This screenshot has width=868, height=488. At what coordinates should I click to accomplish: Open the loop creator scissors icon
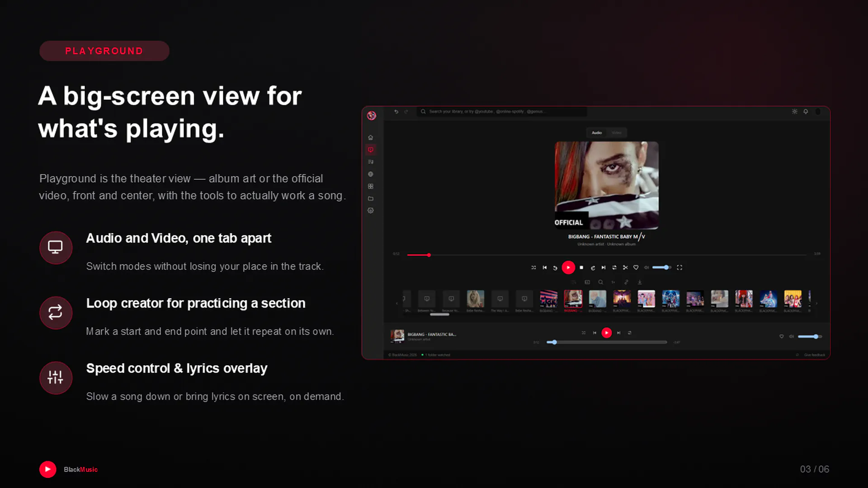tap(625, 267)
